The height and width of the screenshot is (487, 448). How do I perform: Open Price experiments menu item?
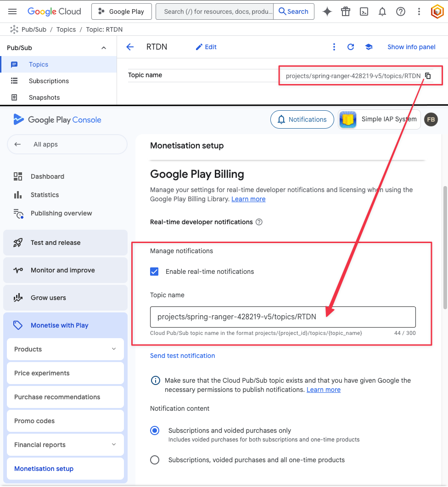point(42,373)
